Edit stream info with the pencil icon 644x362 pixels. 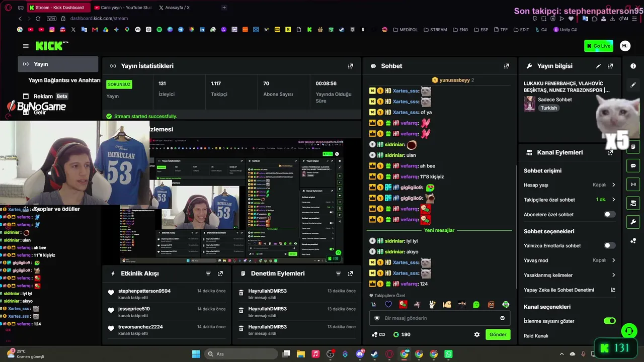point(598,66)
